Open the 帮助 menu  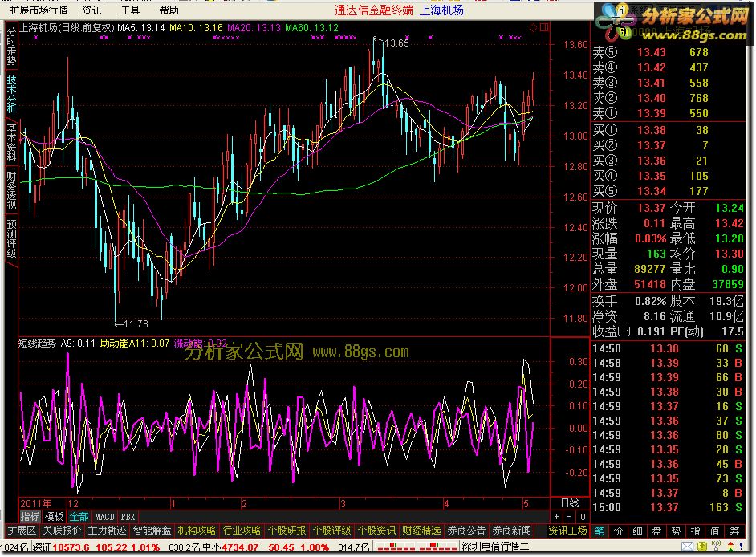coord(169,10)
